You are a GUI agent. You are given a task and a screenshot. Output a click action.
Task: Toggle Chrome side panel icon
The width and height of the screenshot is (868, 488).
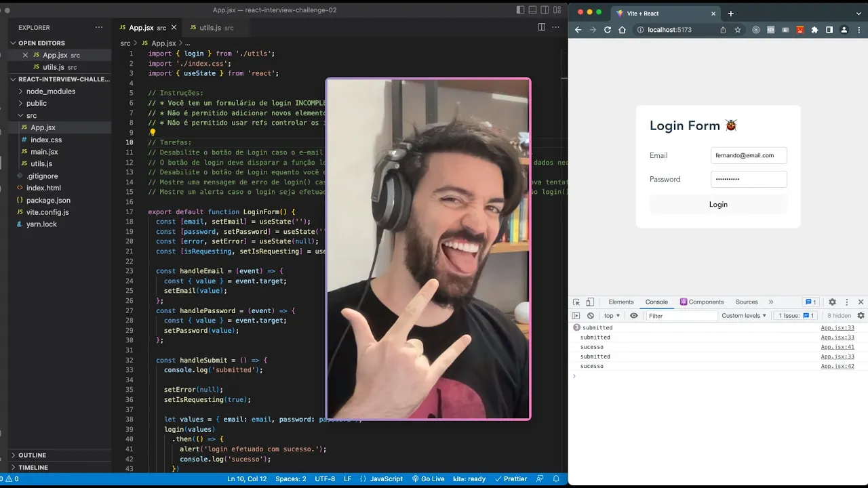(829, 30)
